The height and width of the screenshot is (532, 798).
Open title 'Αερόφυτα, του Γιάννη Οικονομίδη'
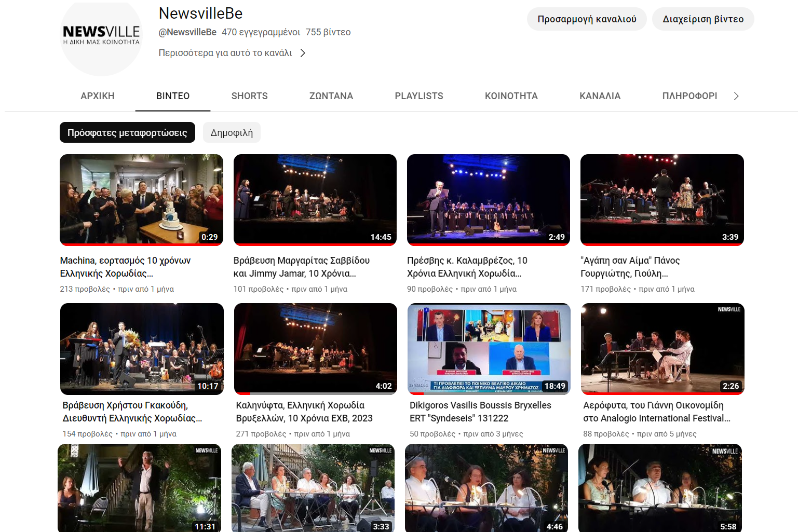click(657, 412)
